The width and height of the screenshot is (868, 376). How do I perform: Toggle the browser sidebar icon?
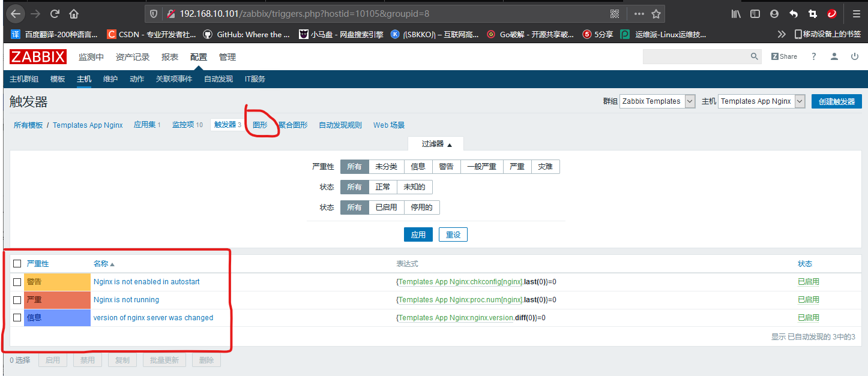755,13
